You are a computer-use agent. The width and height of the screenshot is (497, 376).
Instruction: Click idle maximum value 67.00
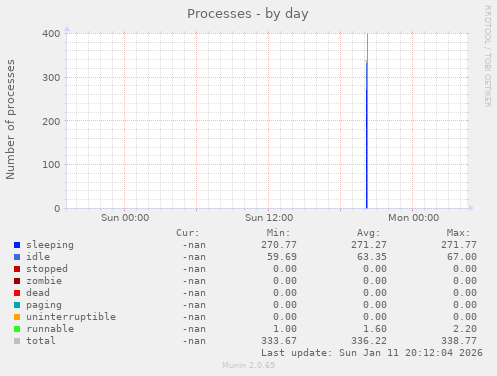[462, 257]
